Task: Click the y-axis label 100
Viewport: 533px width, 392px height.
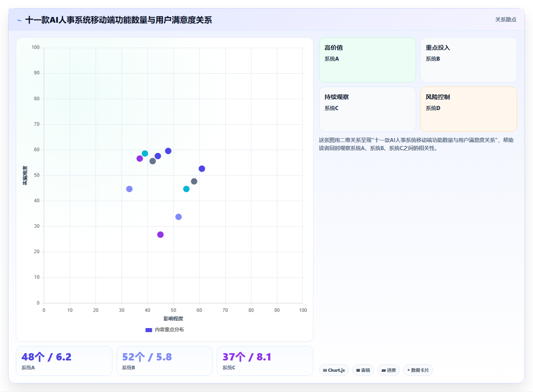Action: coord(36,47)
